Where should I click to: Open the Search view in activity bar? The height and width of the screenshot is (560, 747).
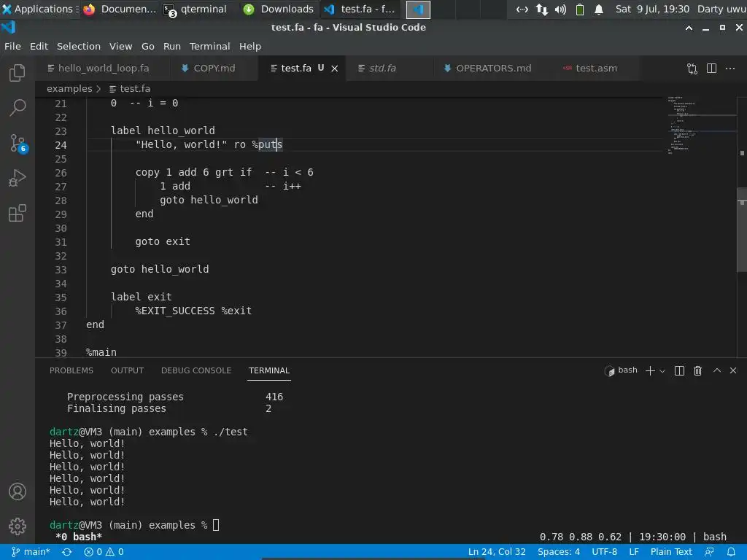[x=18, y=108]
